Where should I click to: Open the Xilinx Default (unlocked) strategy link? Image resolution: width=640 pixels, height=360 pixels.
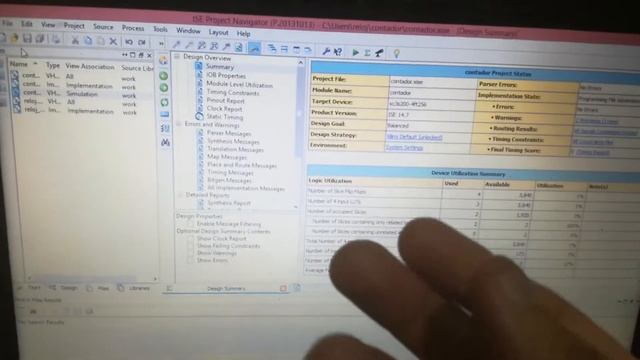pos(414,137)
